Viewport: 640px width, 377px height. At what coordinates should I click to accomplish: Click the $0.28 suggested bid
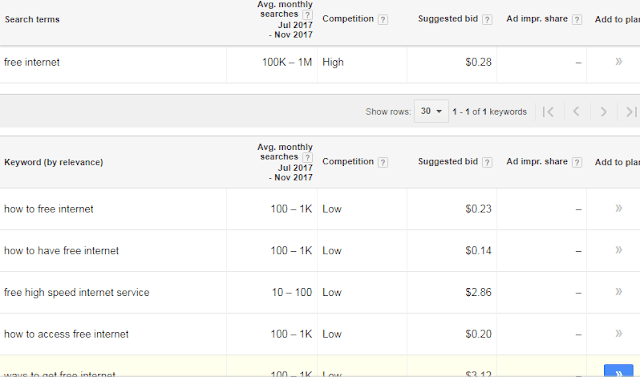click(x=478, y=62)
